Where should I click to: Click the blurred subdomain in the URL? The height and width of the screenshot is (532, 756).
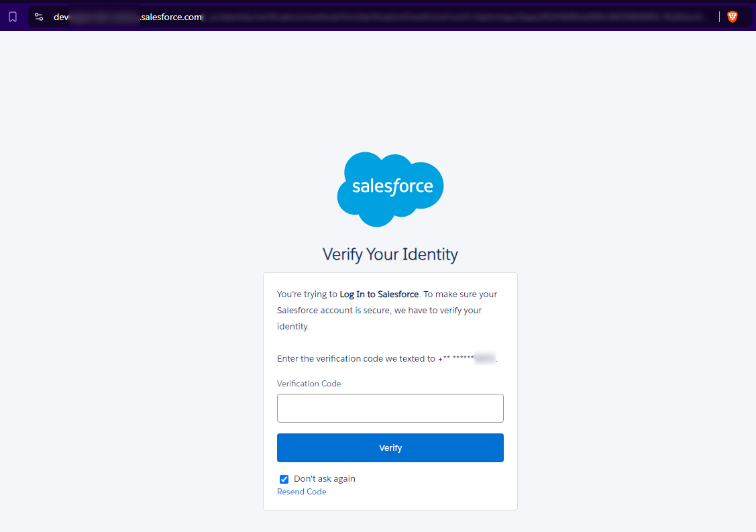click(104, 17)
